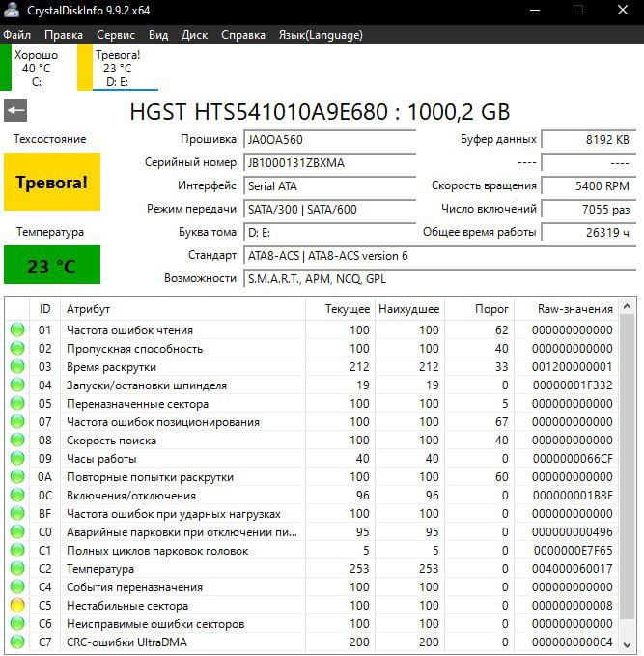Click green orb for attribute C0 row
The image size is (644, 656).
point(17,531)
